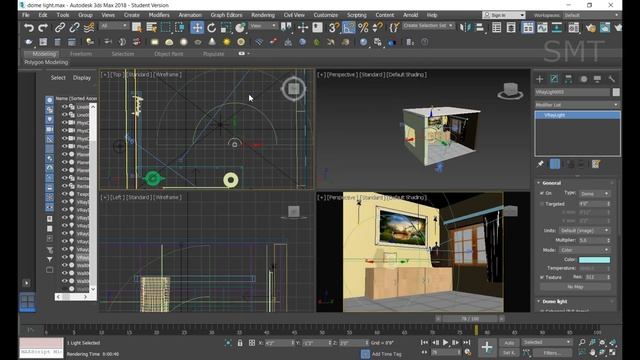Image resolution: width=640 pixels, height=360 pixels.
Task: Click the Pin Stack icon
Action: coord(540,164)
